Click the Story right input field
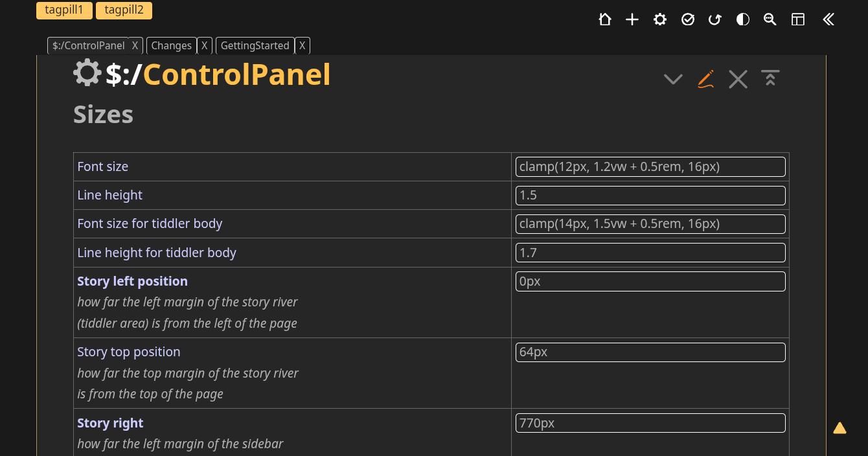Image resolution: width=868 pixels, height=456 pixels. coord(650,423)
